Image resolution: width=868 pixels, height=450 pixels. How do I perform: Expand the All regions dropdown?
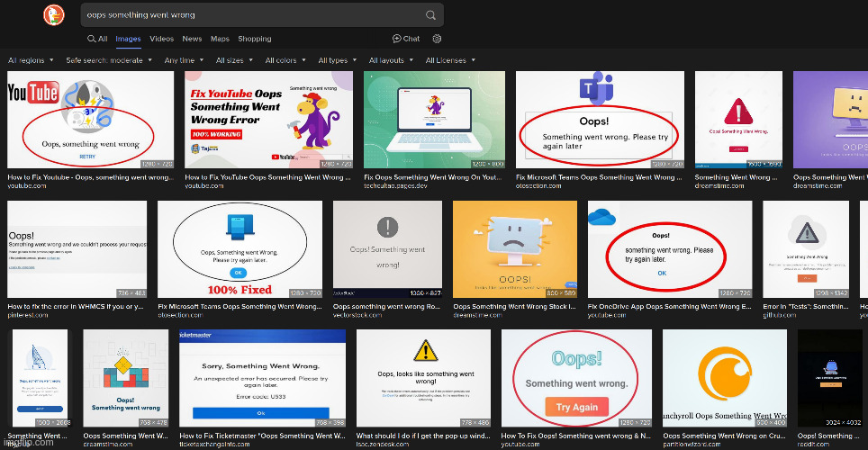(31, 60)
